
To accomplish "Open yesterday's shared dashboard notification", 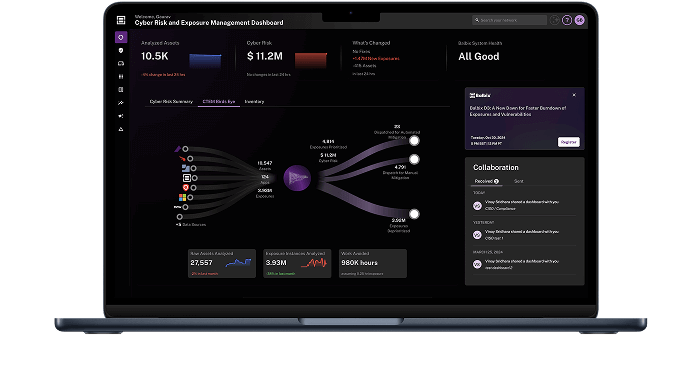I will coord(525,235).
